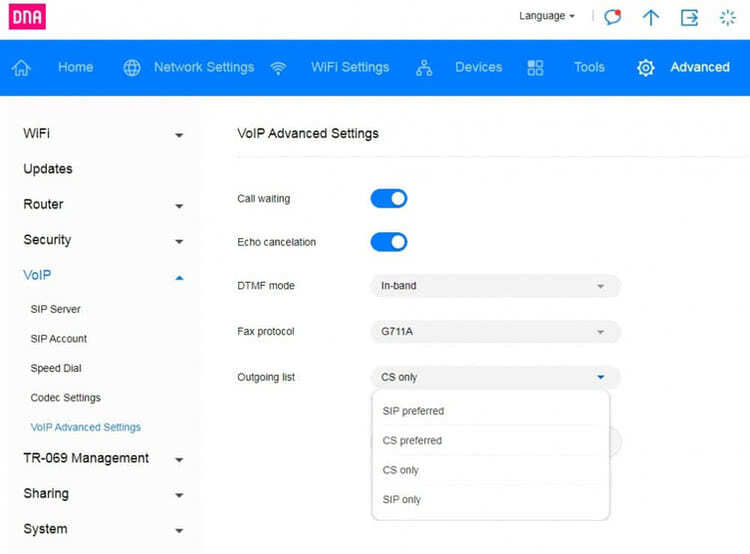The width and height of the screenshot is (750, 554).
Task: Collapse the Outgoing list dropdown
Action: coord(496,377)
